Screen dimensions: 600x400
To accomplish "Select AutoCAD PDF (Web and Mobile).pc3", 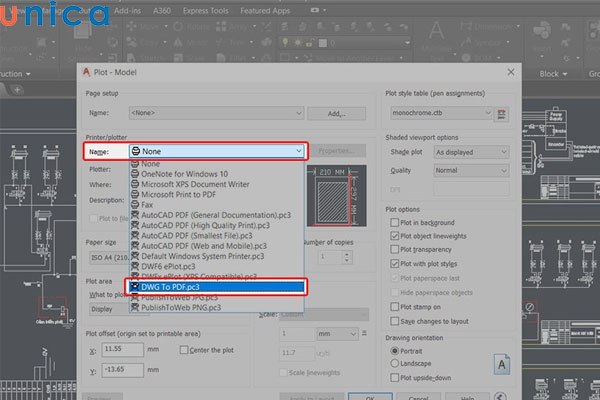I will click(x=217, y=246).
